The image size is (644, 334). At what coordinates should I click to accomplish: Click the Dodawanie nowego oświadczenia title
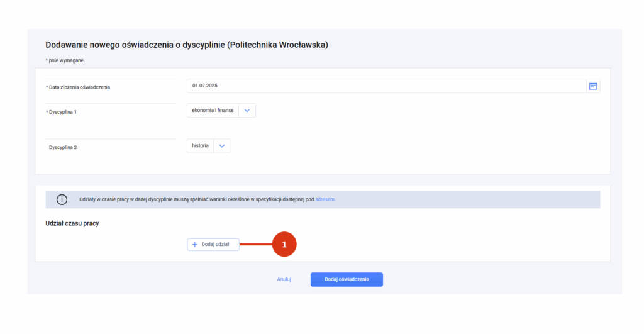coord(187,45)
